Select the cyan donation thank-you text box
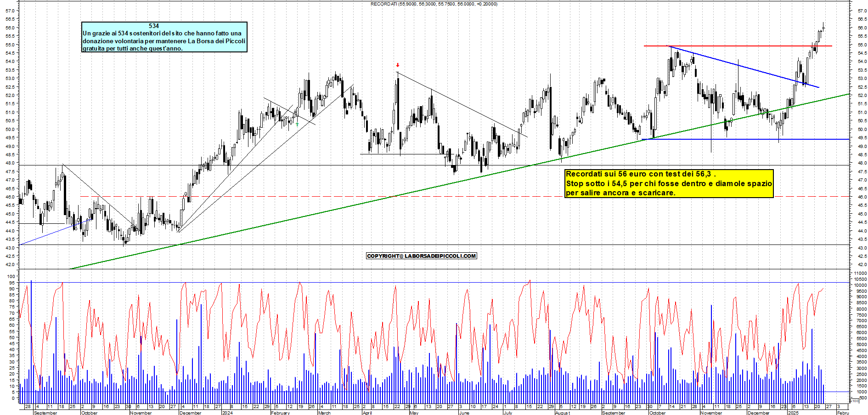This screenshot has height=415, width=868. tap(164, 37)
